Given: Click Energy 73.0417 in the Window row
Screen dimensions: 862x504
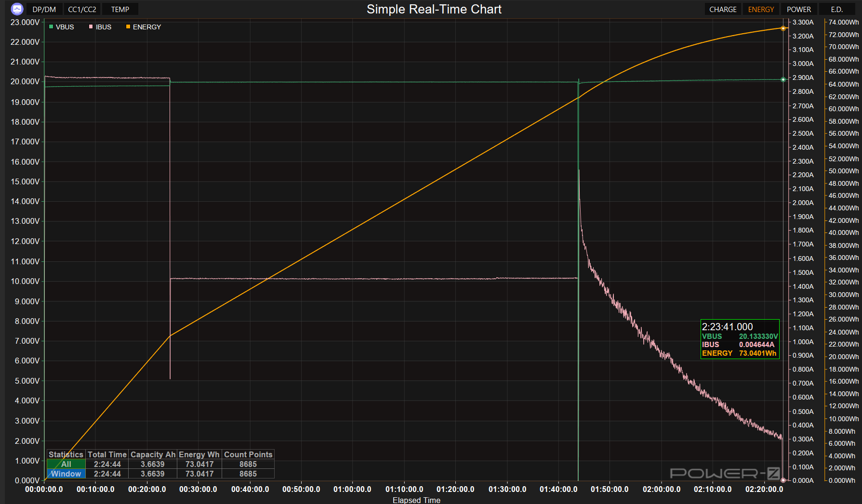Looking at the screenshot, I should tap(199, 474).
